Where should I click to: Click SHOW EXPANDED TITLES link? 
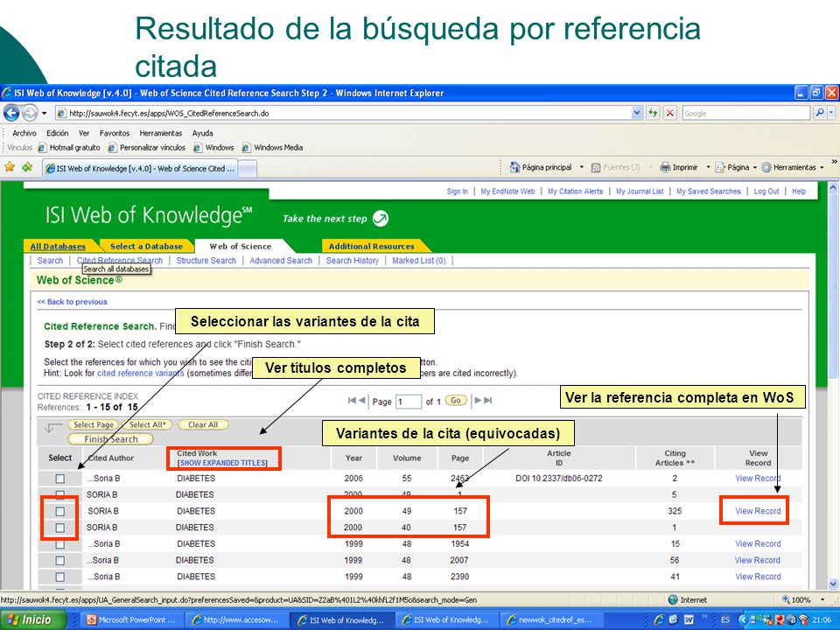(x=222, y=463)
